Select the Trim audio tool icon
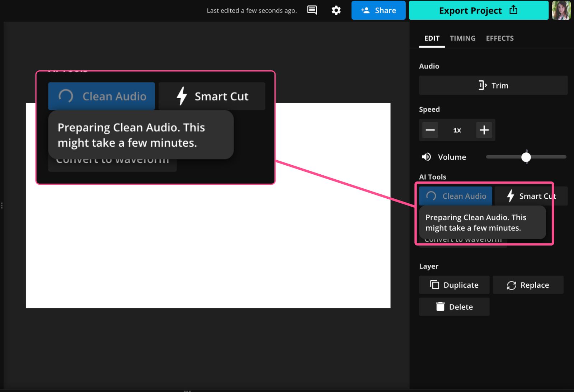The image size is (574, 392). point(482,85)
